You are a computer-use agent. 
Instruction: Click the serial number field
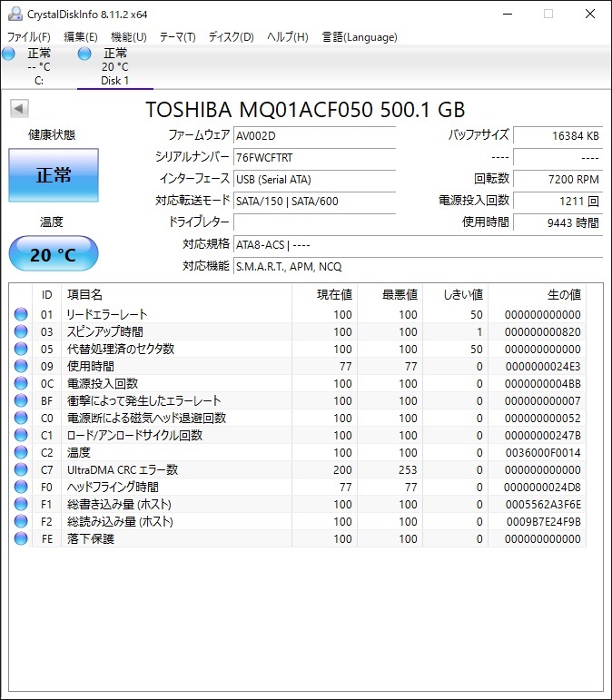(314, 157)
